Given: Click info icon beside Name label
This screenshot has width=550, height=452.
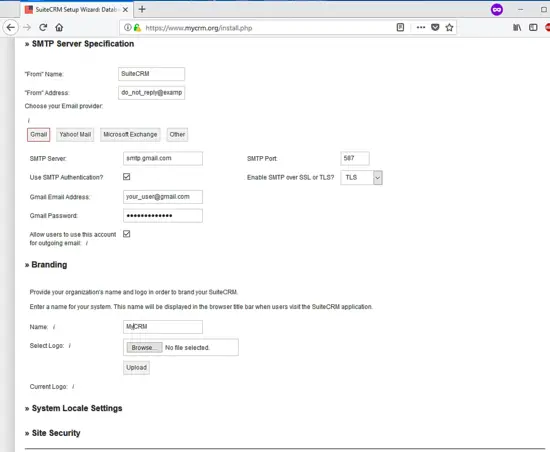Looking at the screenshot, I should 54,327.
